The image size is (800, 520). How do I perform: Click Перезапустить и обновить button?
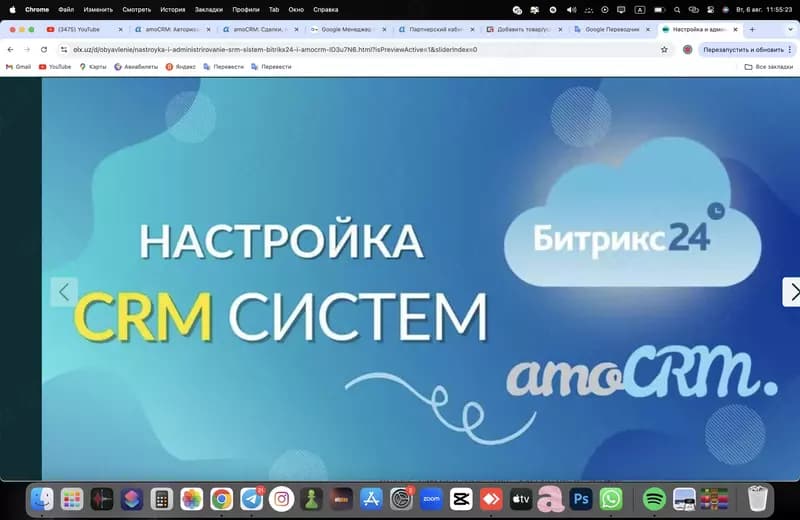pos(743,49)
